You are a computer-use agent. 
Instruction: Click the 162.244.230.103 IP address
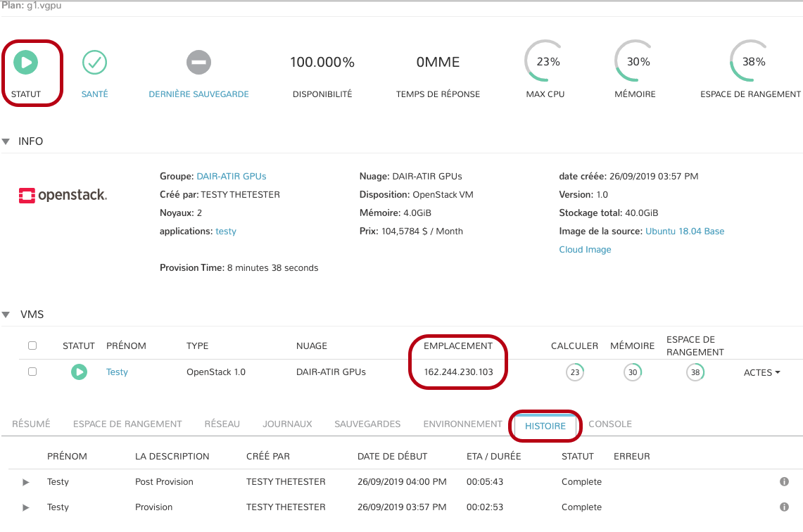point(458,372)
